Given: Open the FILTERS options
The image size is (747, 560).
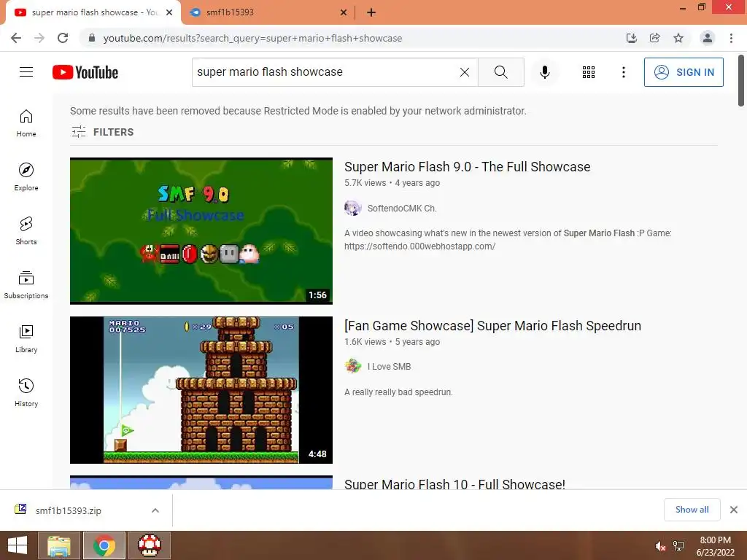Looking at the screenshot, I should point(102,132).
